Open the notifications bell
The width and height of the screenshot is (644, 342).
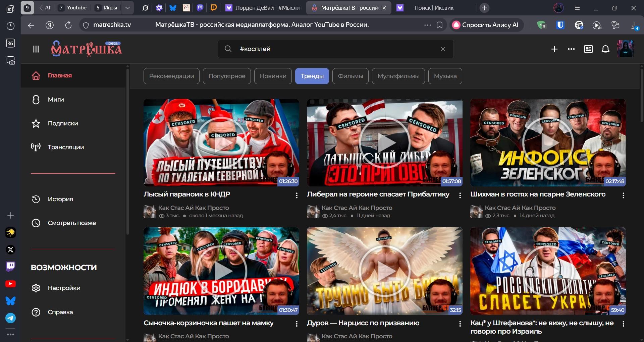(x=605, y=49)
